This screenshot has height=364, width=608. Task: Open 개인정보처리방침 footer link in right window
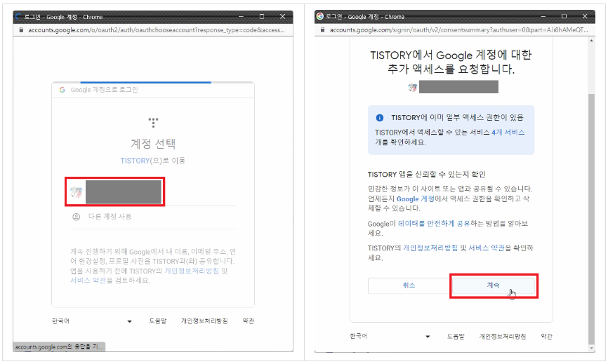pyautogui.click(x=503, y=336)
